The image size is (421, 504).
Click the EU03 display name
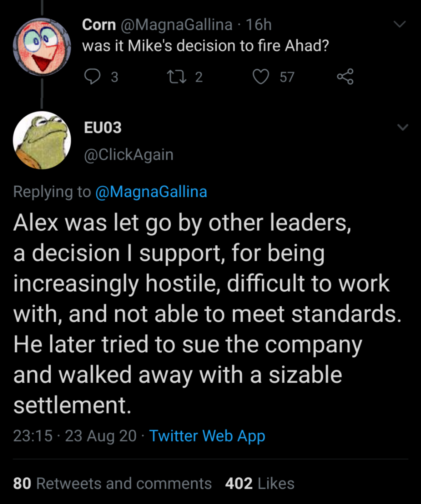(x=103, y=127)
